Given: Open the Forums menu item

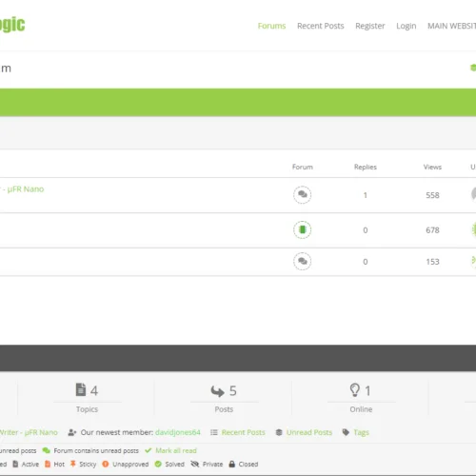Looking at the screenshot, I should point(271,26).
